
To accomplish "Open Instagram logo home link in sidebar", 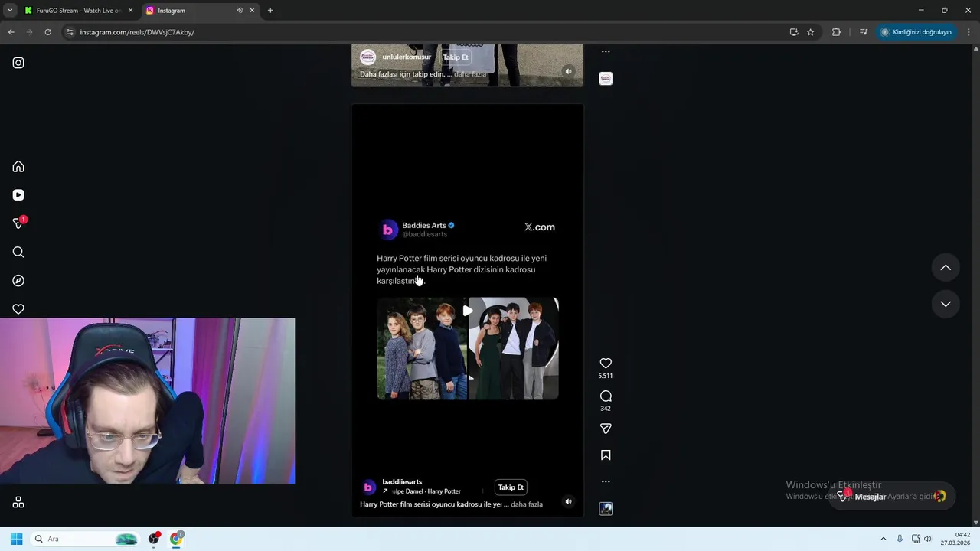I will click(18, 63).
